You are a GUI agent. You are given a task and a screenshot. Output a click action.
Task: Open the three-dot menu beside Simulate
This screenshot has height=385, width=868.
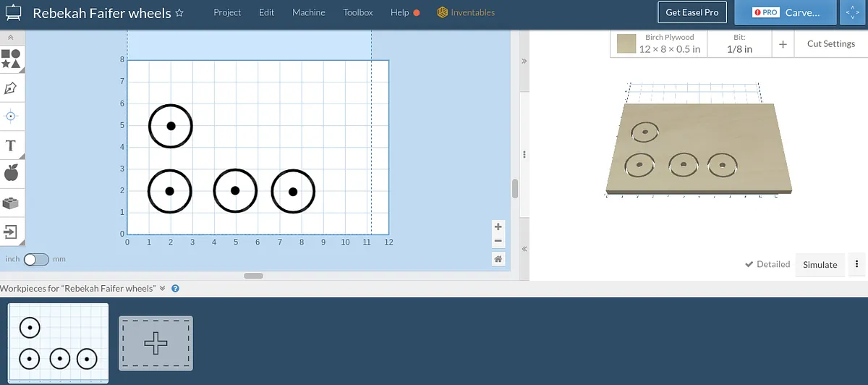point(857,264)
